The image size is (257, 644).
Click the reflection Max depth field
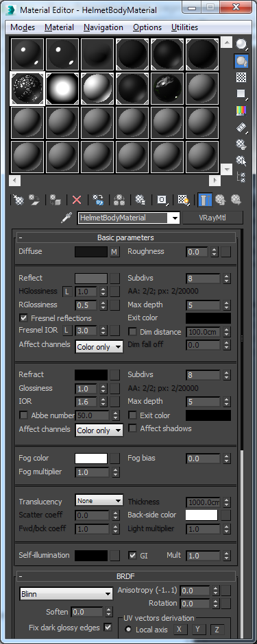(203, 305)
